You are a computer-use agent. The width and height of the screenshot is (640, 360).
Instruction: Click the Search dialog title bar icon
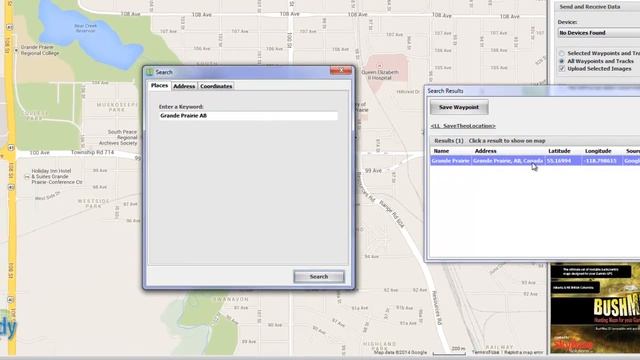(x=150, y=72)
